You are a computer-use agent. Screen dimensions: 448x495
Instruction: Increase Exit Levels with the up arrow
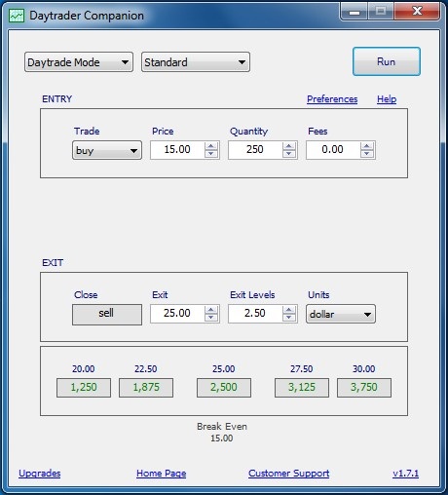[289, 309]
